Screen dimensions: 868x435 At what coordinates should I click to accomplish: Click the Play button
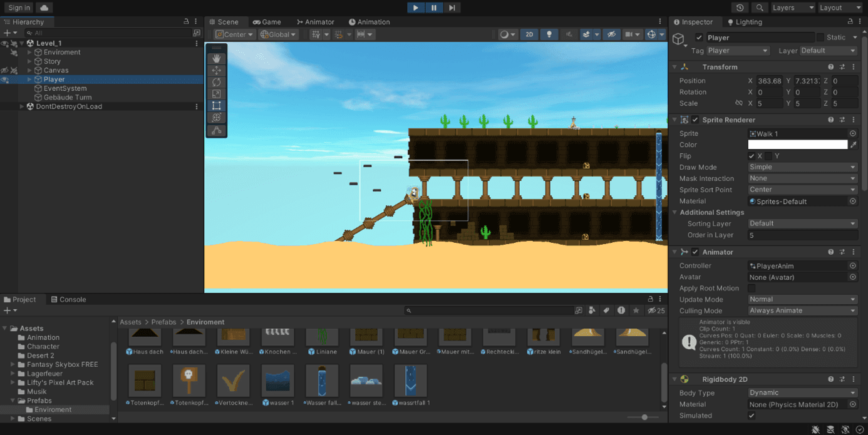click(416, 8)
